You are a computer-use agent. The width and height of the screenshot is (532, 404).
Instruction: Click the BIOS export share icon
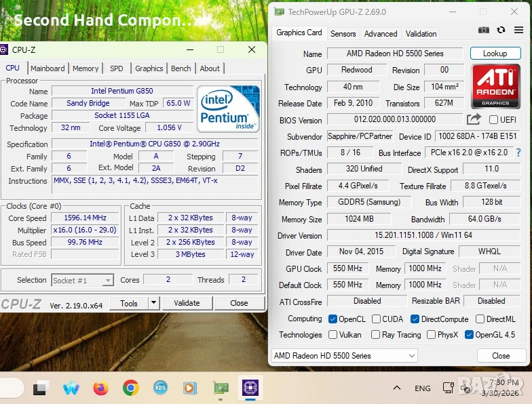474,119
